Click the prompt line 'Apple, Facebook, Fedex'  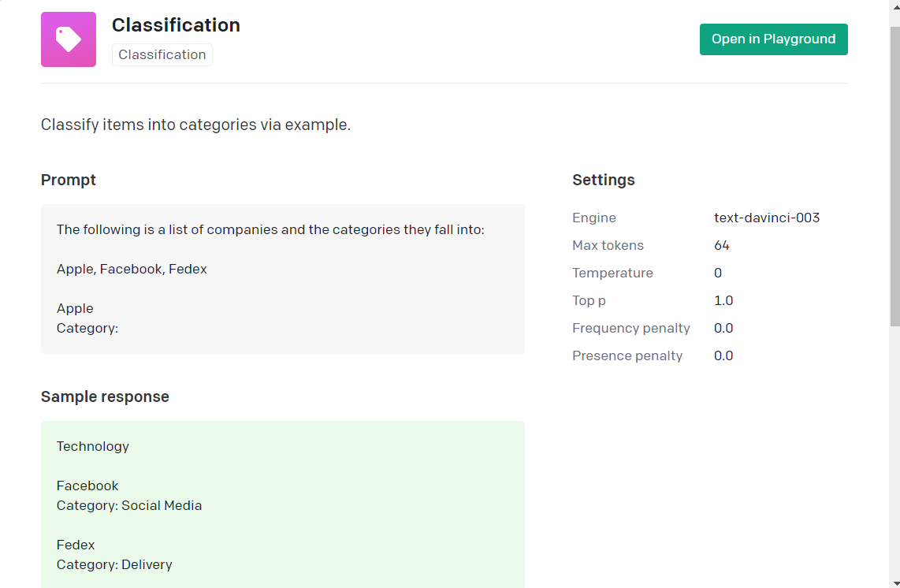[132, 270]
